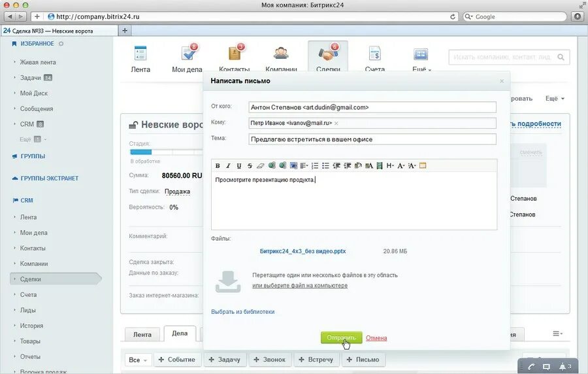588x374 pixels.
Task: Click the remove link icon
Action: click(x=283, y=165)
